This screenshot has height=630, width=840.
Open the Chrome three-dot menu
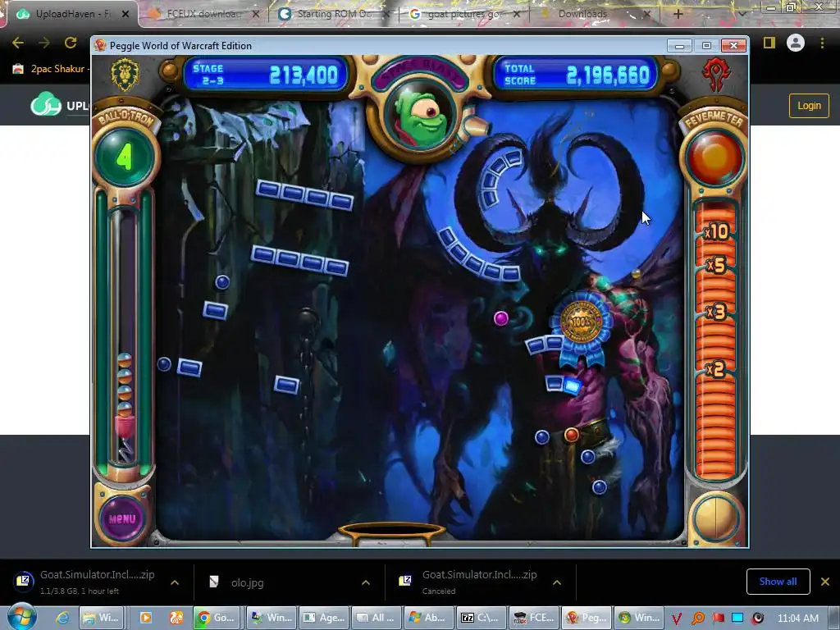[822, 43]
